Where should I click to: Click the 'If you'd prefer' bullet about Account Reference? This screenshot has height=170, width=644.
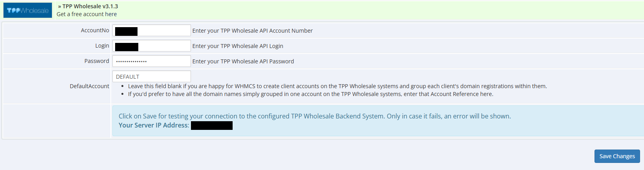tap(310, 94)
